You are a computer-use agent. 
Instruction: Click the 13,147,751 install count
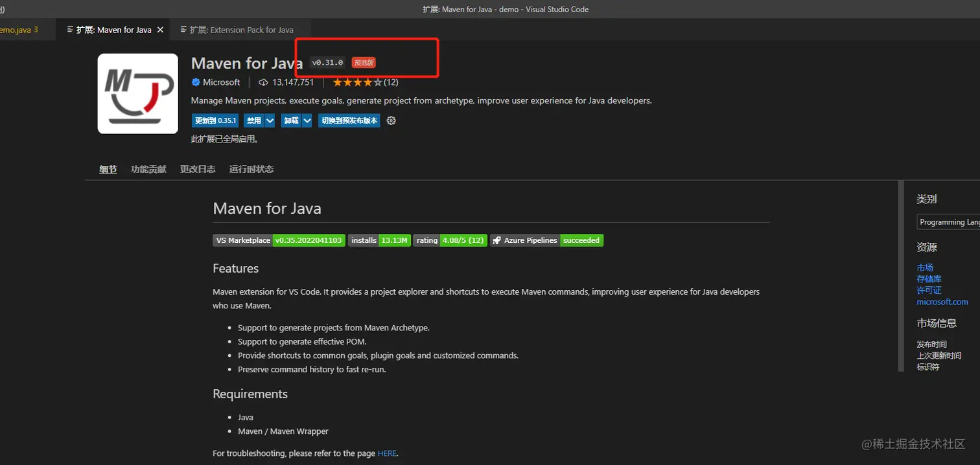pyautogui.click(x=293, y=82)
